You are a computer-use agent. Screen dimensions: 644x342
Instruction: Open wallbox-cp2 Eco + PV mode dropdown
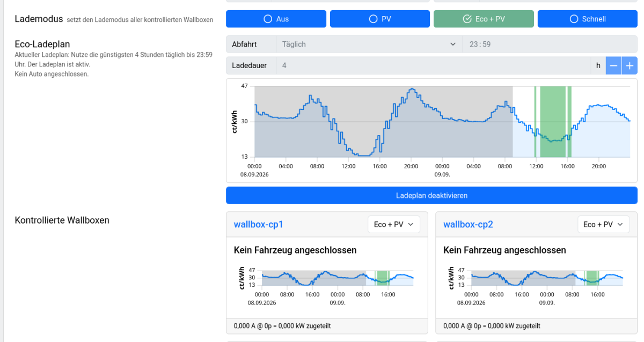604,225
